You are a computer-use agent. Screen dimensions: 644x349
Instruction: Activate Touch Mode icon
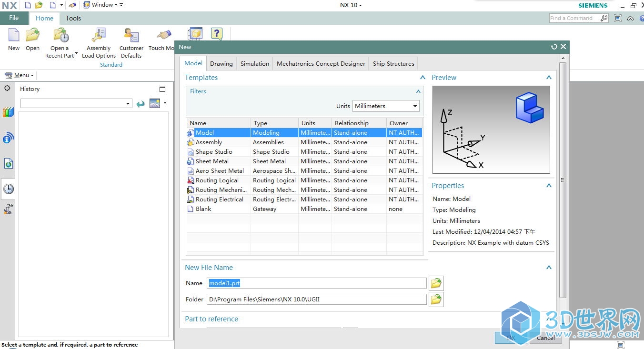(x=164, y=35)
